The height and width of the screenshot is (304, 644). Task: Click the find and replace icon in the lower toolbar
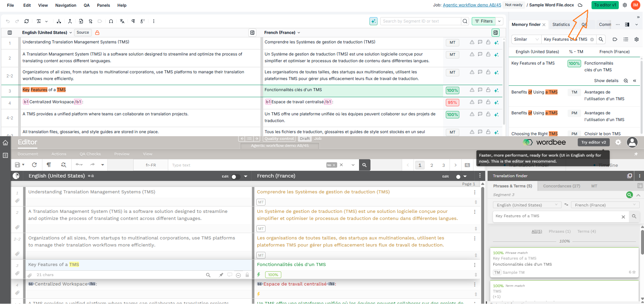[x=64, y=165]
